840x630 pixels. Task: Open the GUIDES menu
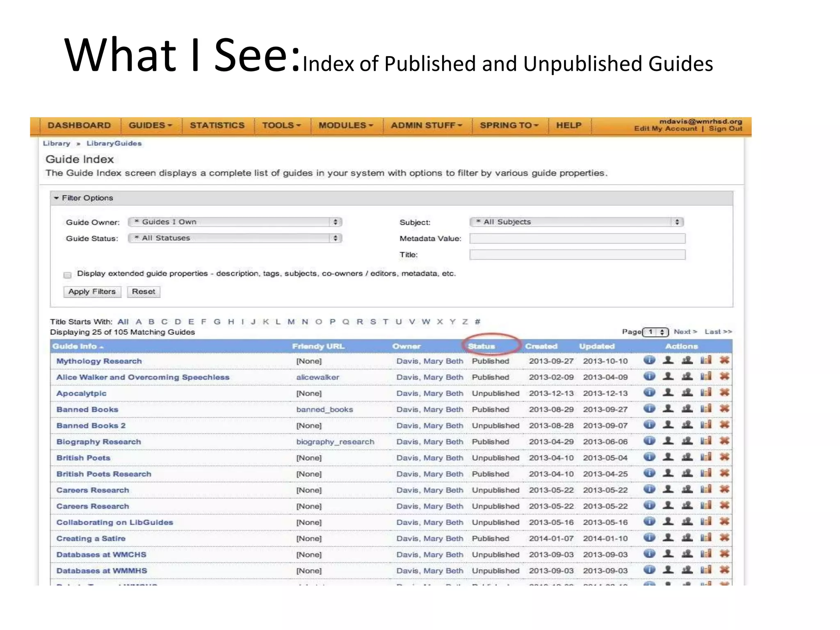tap(150, 126)
